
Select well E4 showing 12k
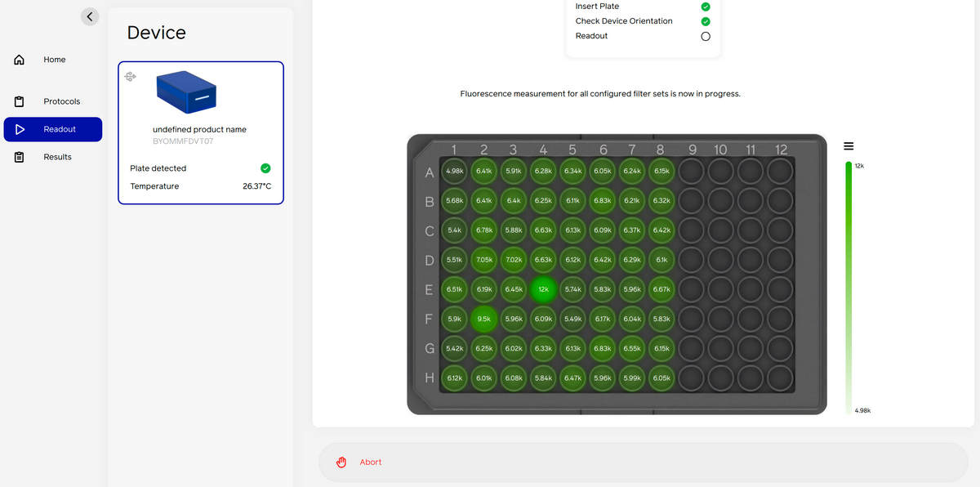[543, 289]
